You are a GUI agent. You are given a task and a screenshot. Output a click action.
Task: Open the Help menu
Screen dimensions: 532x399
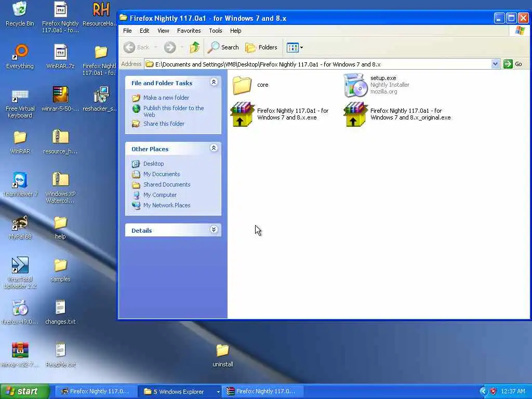[235, 31]
